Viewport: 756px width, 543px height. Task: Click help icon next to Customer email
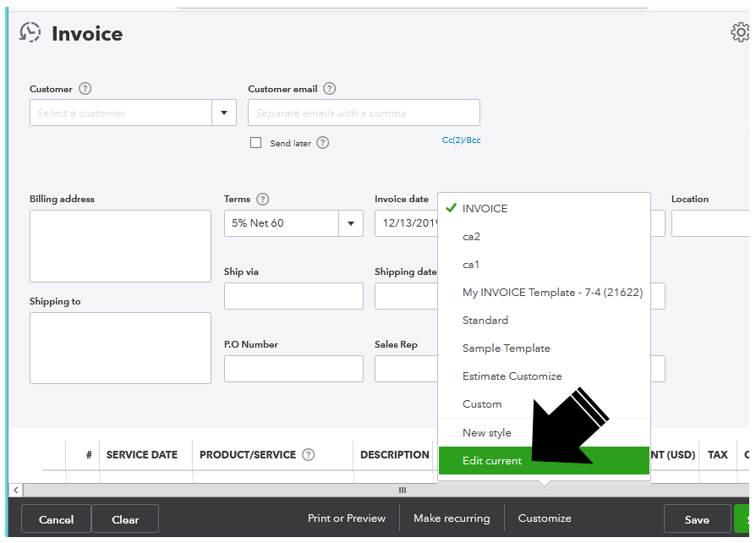tap(329, 89)
